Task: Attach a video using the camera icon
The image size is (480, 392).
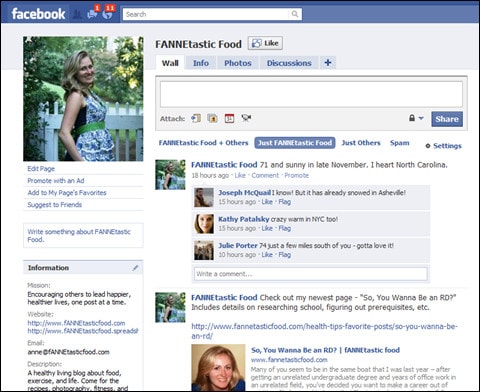Action: pos(246,118)
